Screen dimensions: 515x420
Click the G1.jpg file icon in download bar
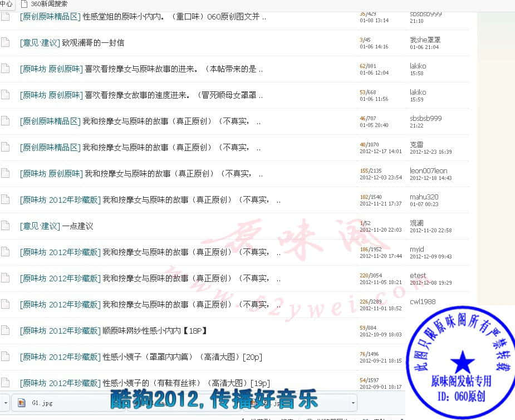point(22,402)
